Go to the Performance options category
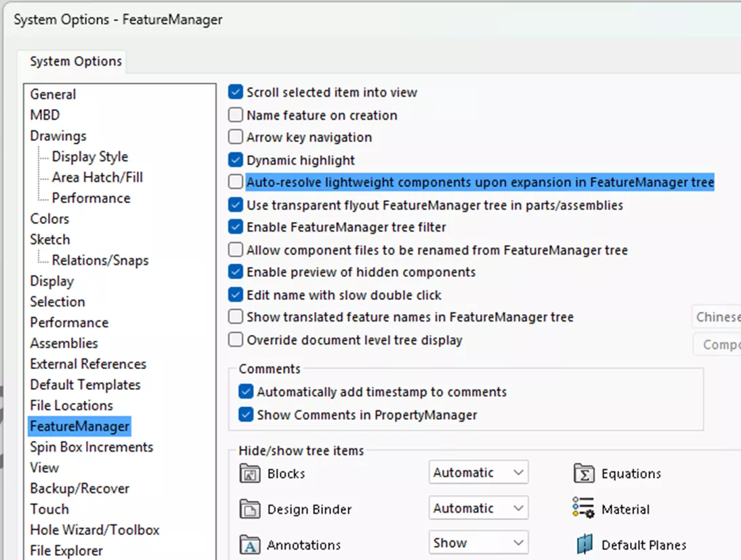Image resolution: width=741 pixels, height=560 pixels. click(69, 322)
